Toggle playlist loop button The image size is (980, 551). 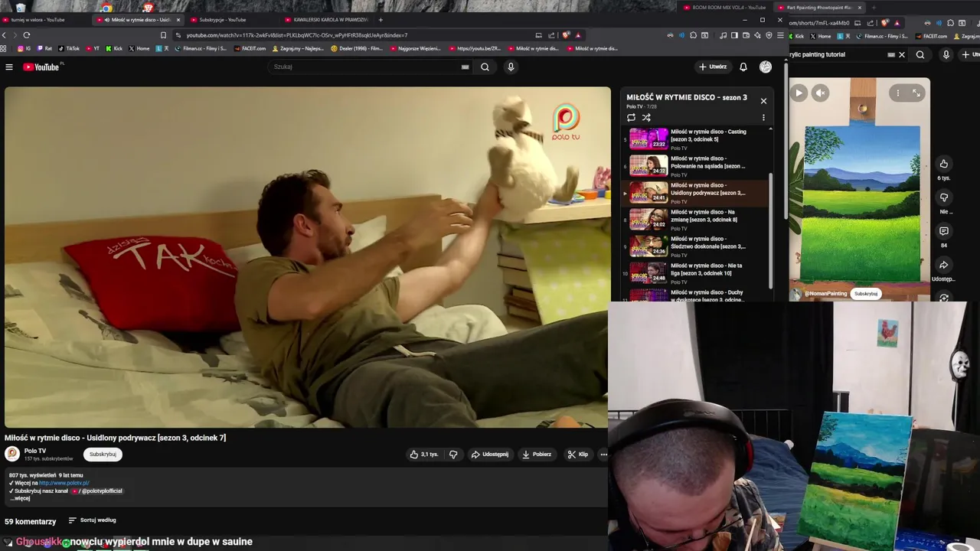tap(631, 118)
